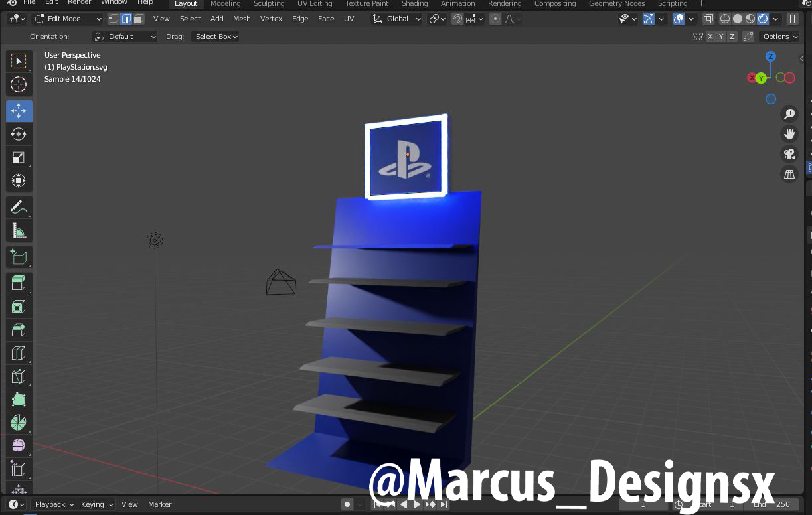
Task: Switch to the Geometry Nodes workspace tab
Action: [617, 3]
